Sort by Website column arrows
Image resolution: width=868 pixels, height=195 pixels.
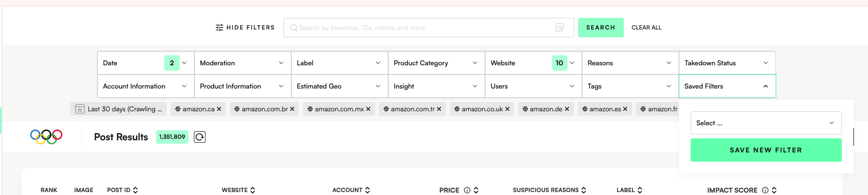click(x=253, y=190)
